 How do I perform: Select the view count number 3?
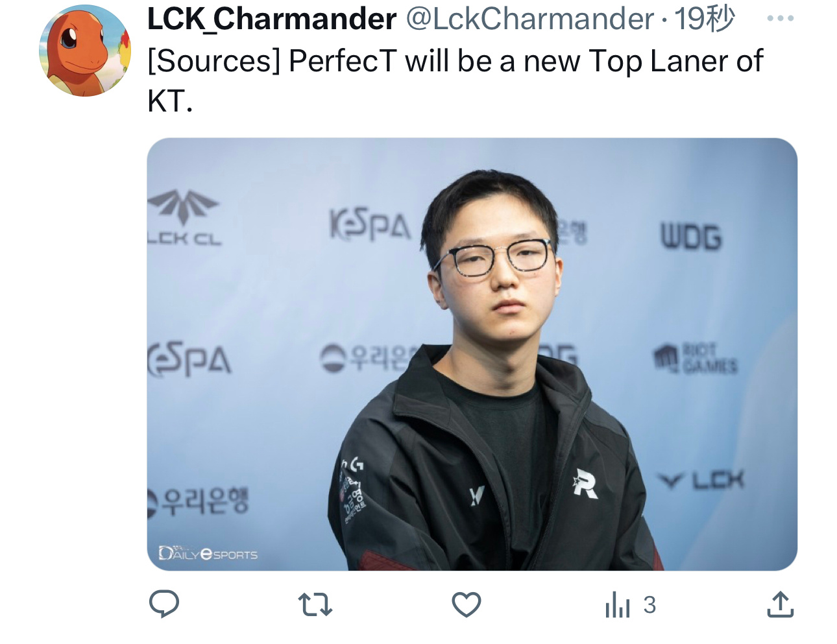649,605
